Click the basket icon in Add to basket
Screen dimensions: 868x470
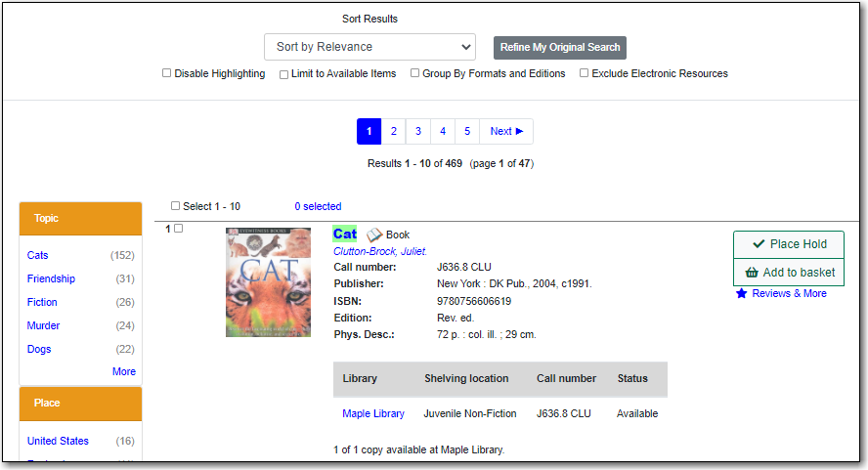[x=752, y=273]
